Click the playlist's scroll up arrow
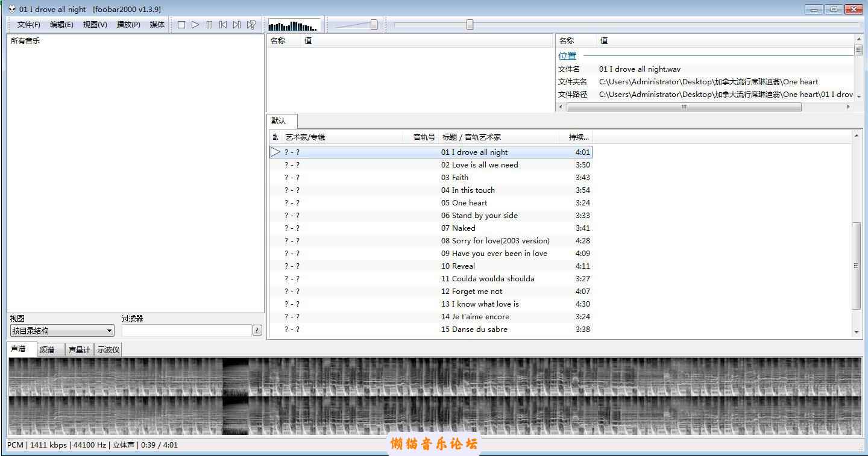This screenshot has height=456, width=868. (x=857, y=136)
